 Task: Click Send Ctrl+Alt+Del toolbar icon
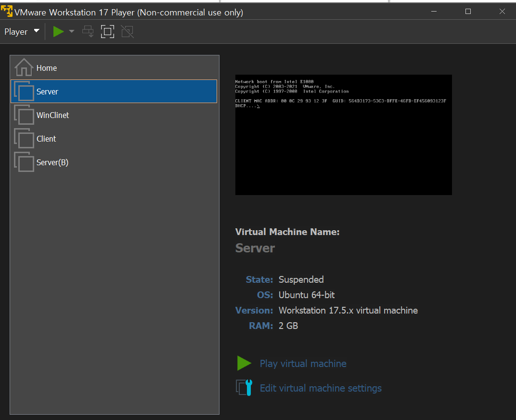point(88,32)
